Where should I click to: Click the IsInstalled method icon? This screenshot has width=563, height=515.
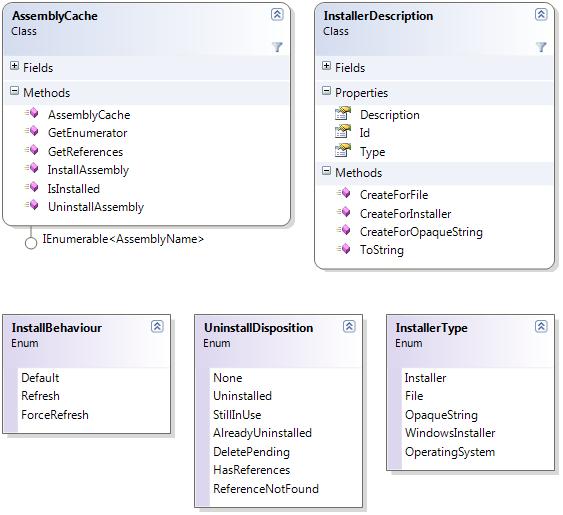point(32,187)
